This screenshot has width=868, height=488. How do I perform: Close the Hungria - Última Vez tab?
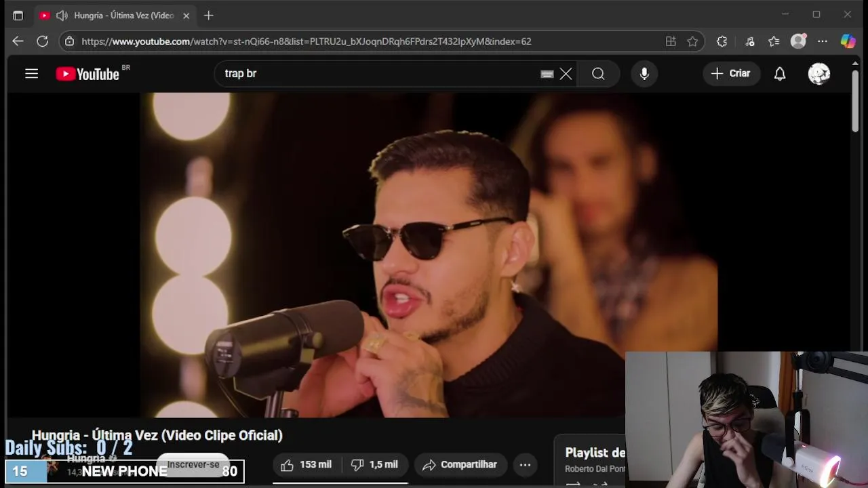pyautogui.click(x=186, y=15)
